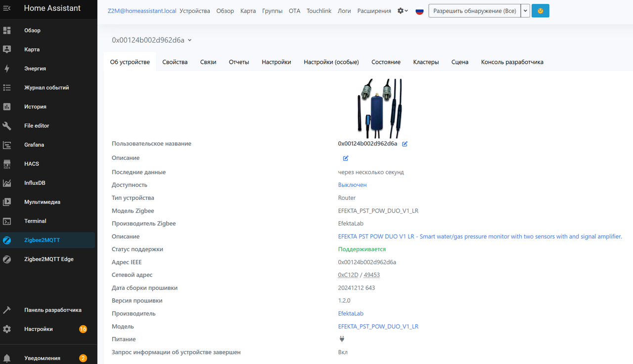This screenshot has height=364, width=633.
Task: Click the smiley face blue button
Action: coord(540,11)
